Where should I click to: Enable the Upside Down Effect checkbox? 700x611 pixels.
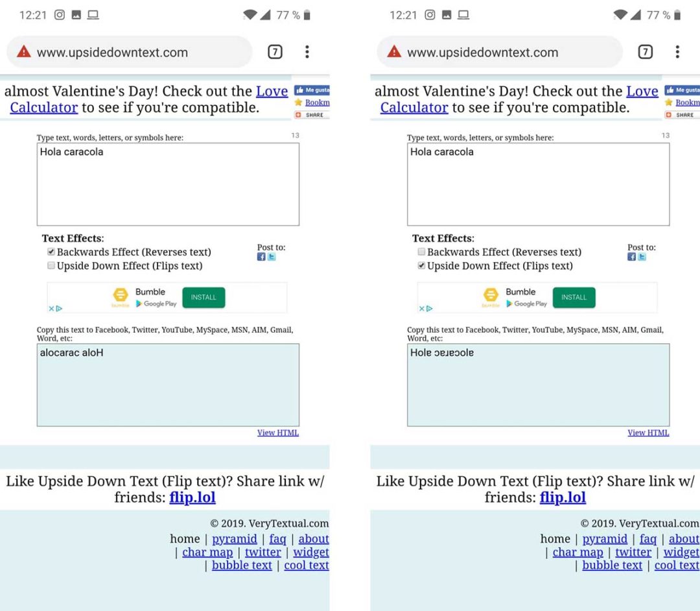51,265
